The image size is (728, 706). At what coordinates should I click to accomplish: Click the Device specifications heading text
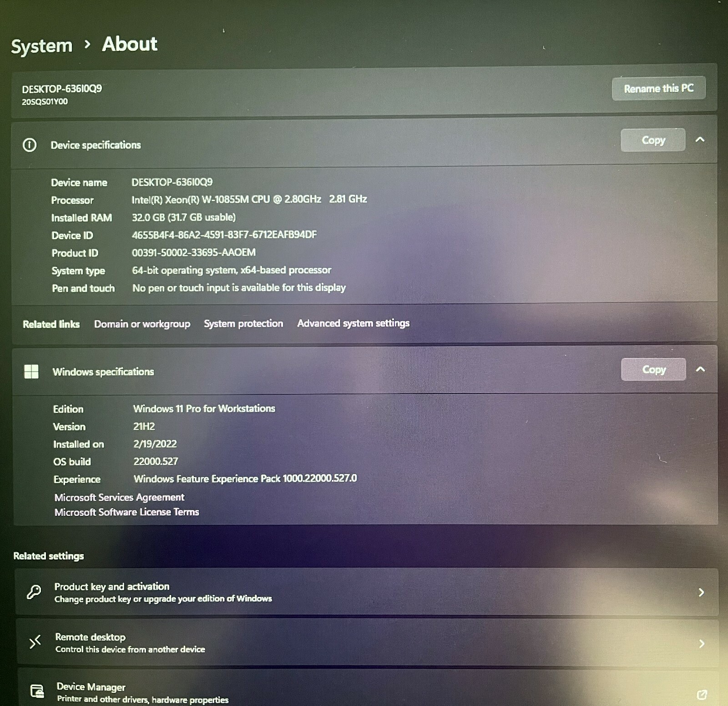96,145
